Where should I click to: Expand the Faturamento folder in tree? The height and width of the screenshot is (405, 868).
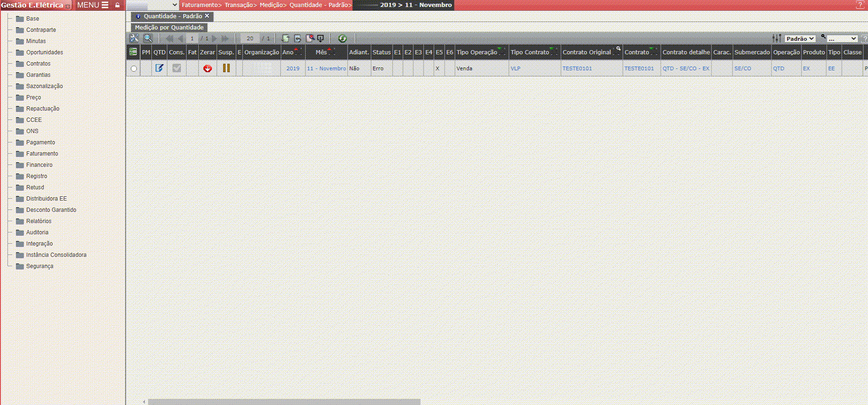(x=42, y=154)
